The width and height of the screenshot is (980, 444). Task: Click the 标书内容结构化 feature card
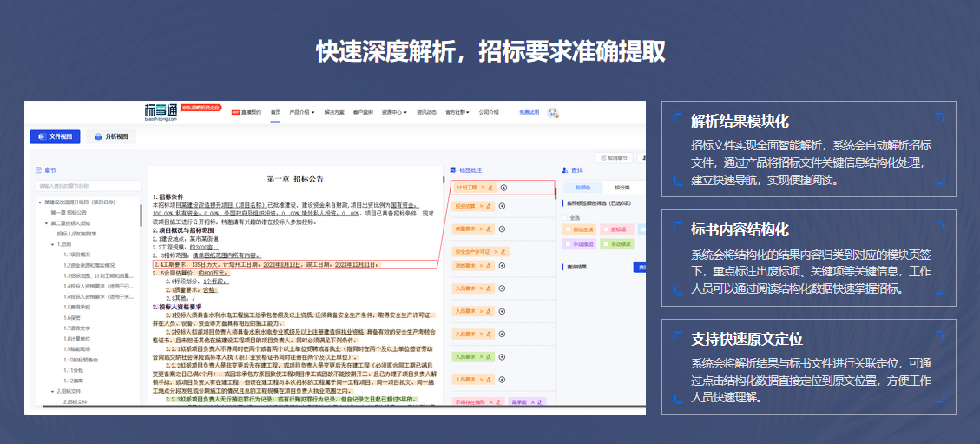808,258
